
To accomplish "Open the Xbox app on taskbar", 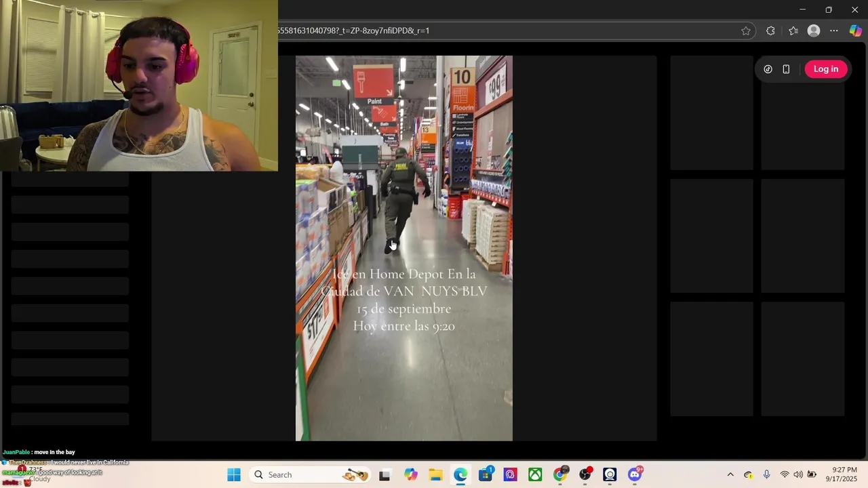I will [535, 475].
